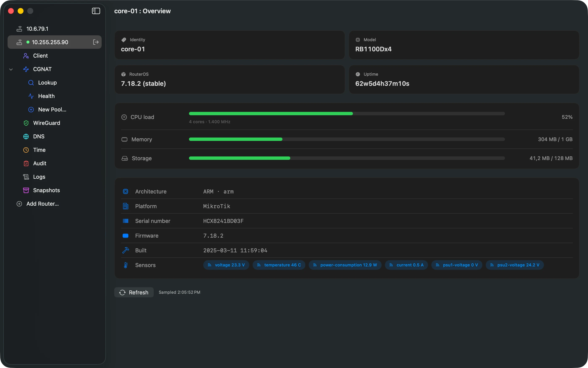Click the Built date 2025-03-11 11:59:04
This screenshot has width=588, height=368.
coord(235,250)
